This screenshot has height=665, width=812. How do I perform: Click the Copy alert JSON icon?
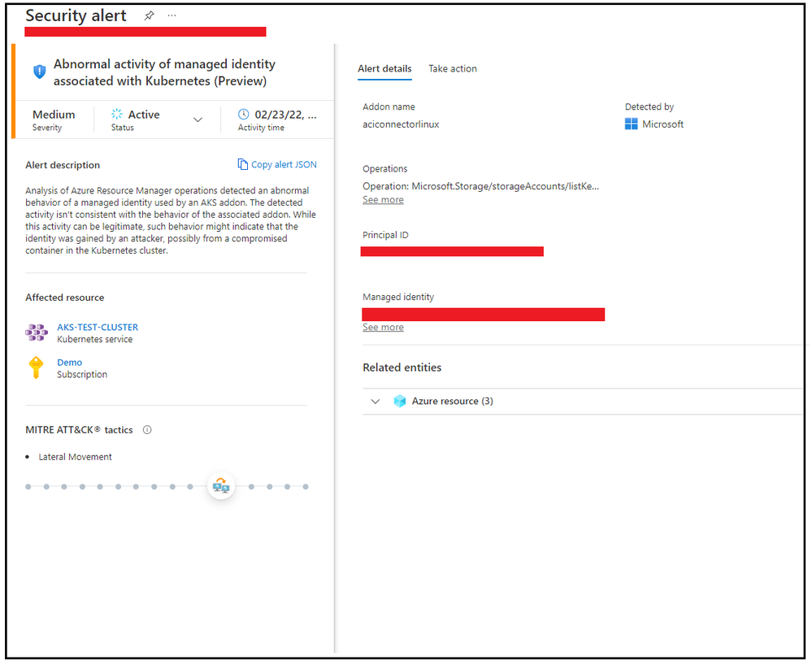point(242,164)
